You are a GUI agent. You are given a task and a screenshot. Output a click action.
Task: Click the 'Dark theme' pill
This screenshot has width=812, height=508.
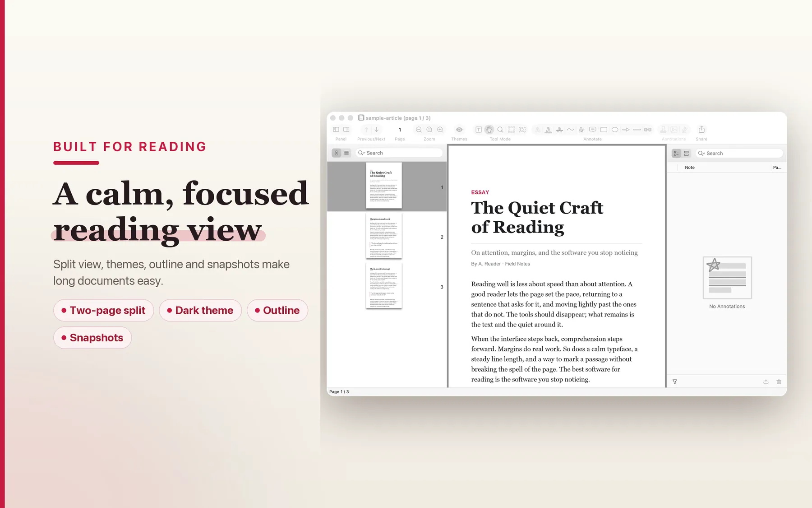coord(200,310)
